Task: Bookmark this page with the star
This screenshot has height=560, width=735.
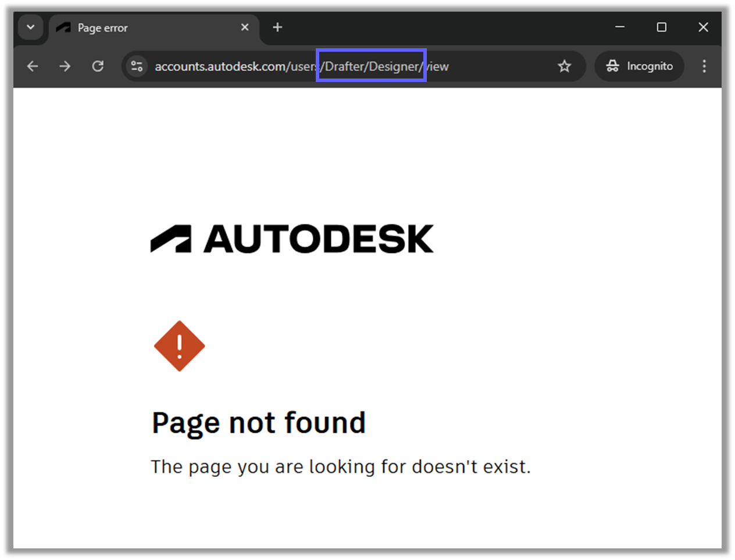Action: [564, 66]
